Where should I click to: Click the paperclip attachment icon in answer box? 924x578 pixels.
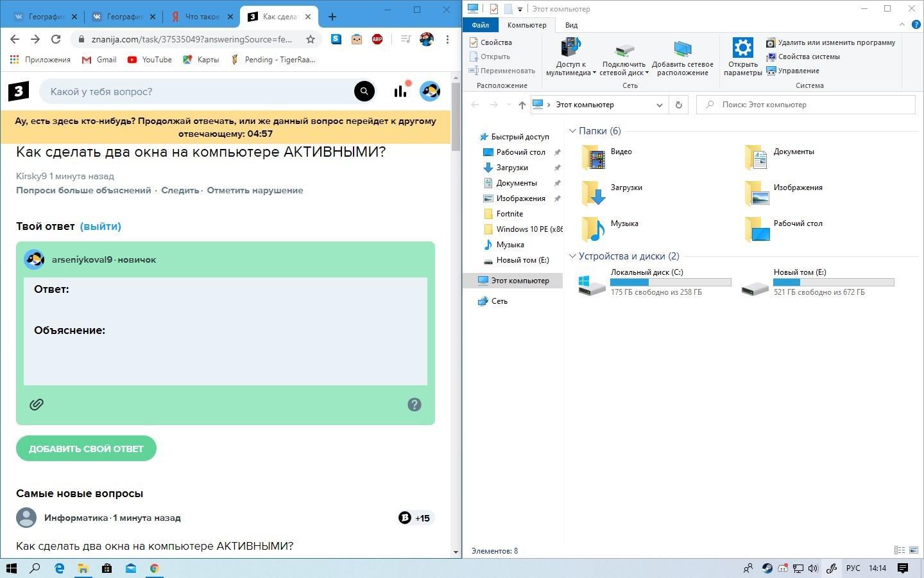(37, 404)
